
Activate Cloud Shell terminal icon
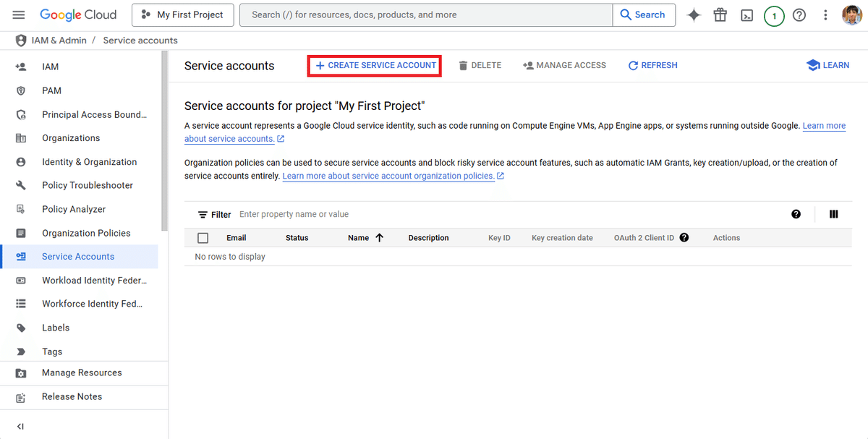coord(747,15)
